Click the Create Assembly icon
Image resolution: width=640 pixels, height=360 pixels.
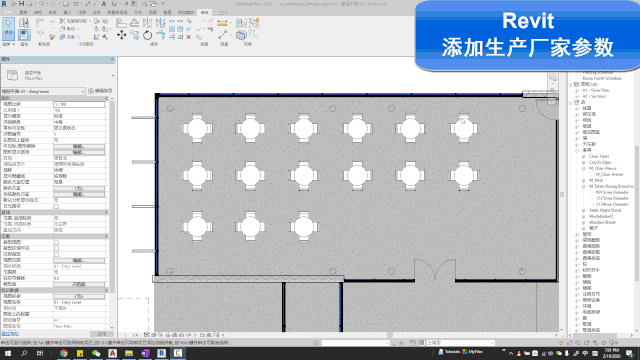pos(241,23)
